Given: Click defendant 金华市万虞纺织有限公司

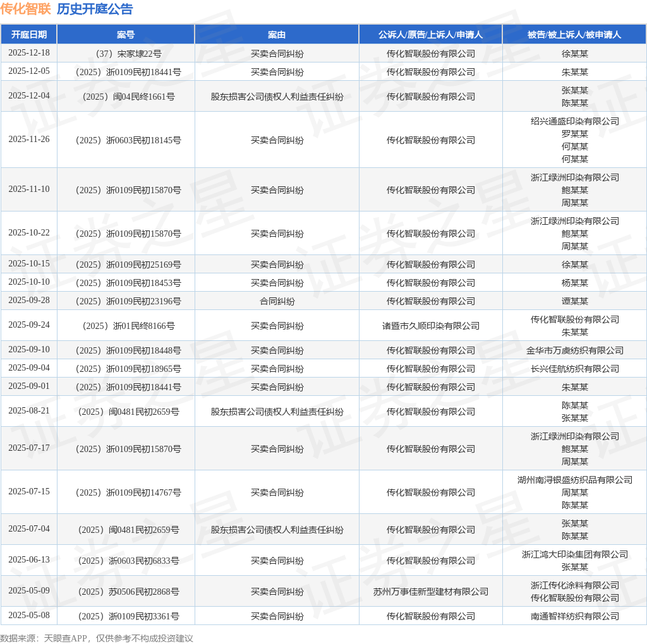Looking at the screenshot, I should [575, 351].
